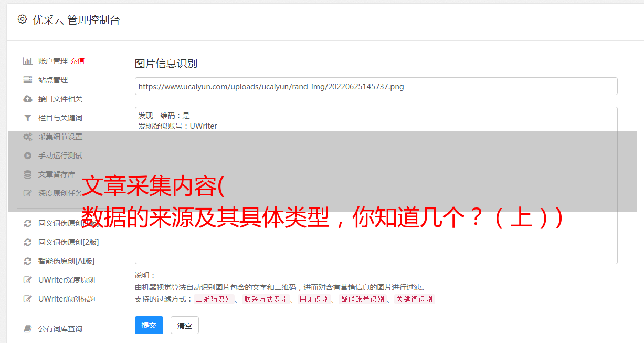Open 栏目与关键词 sidebar item
This screenshot has height=343, width=644.
[60, 118]
